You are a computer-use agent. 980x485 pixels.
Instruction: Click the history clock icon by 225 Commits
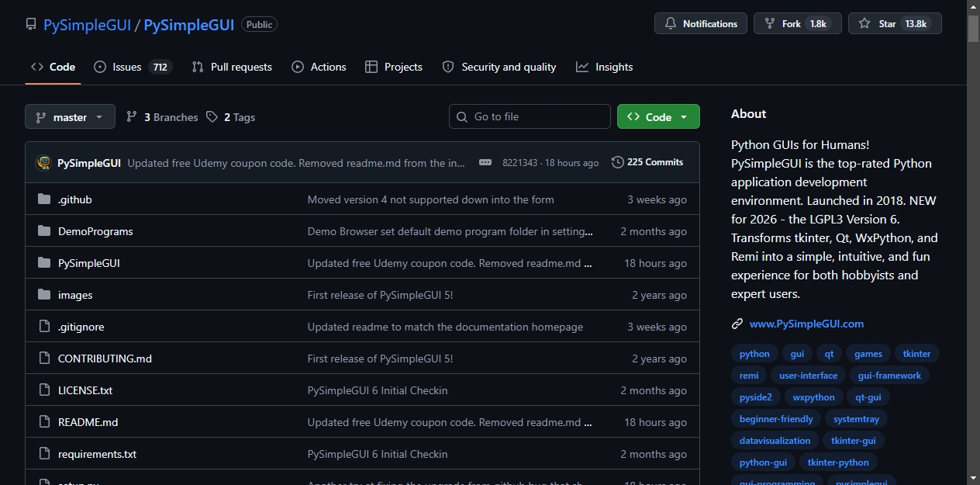pyautogui.click(x=618, y=162)
